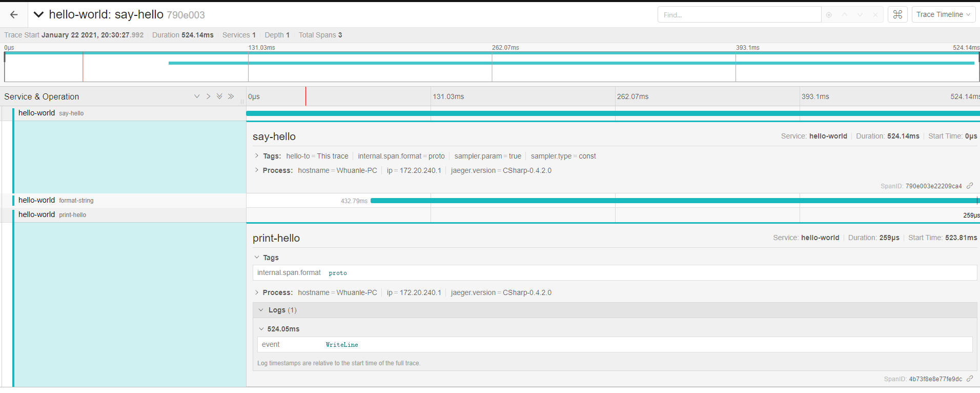Click the back arrow next to the trace title
This screenshot has height=393, width=980.
coord(14,15)
